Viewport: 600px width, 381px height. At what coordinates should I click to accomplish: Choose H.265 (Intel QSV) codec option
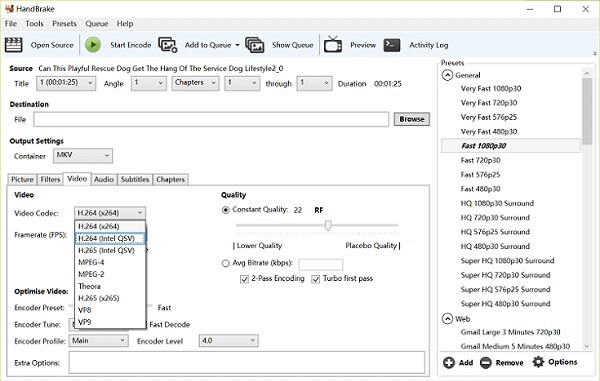pyautogui.click(x=110, y=250)
